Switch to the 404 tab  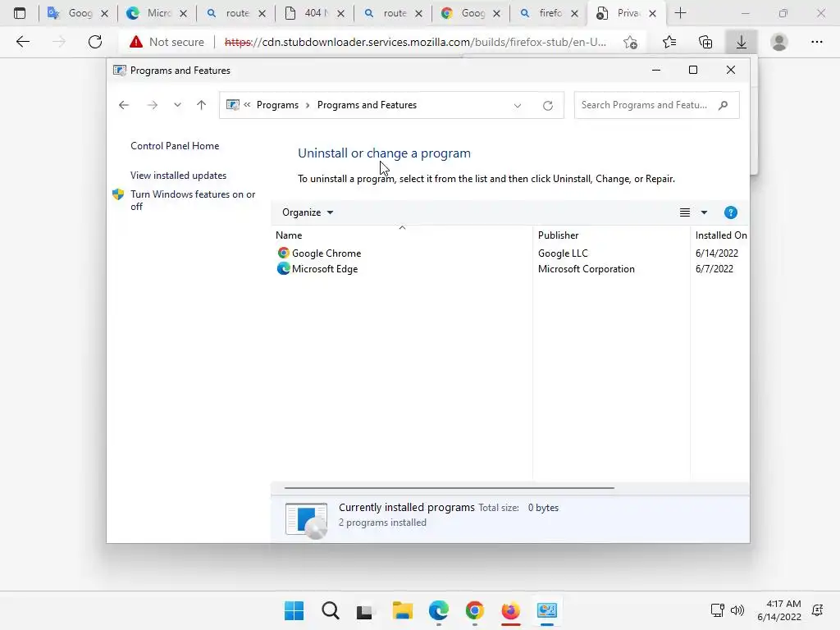click(313, 13)
